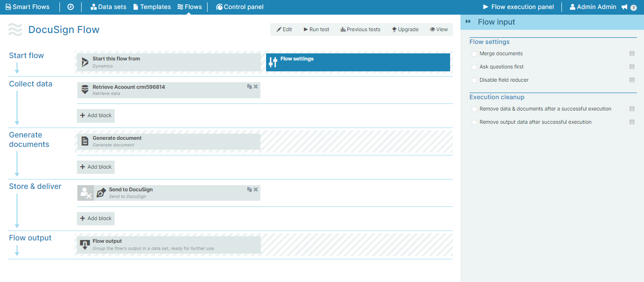
Task: Click the database icon on Retrieve block
Action: point(85,90)
